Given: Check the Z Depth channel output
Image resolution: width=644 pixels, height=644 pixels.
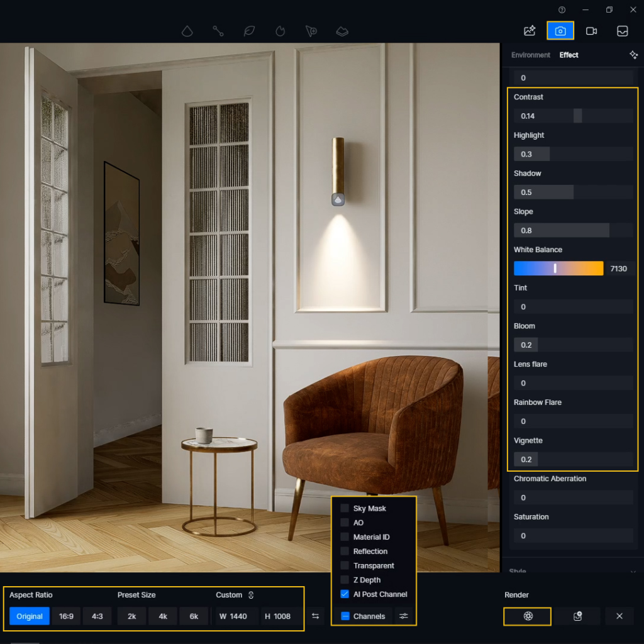Looking at the screenshot, I should 344,580.
